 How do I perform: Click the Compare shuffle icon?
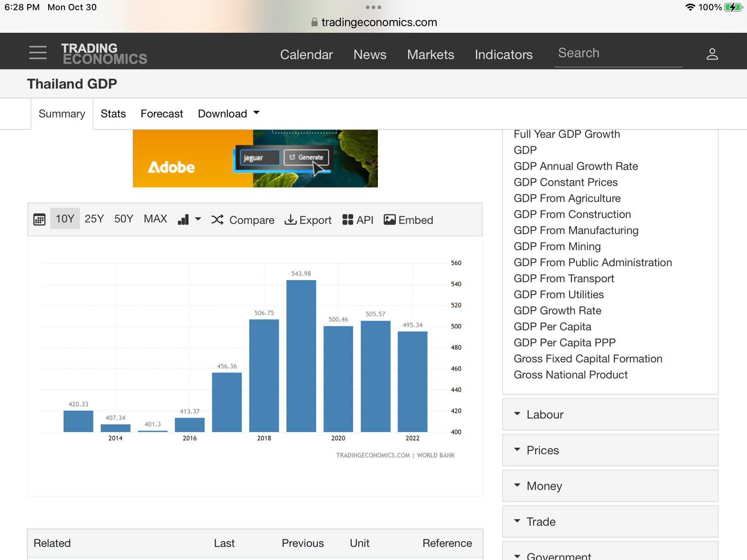pos(217,220)
